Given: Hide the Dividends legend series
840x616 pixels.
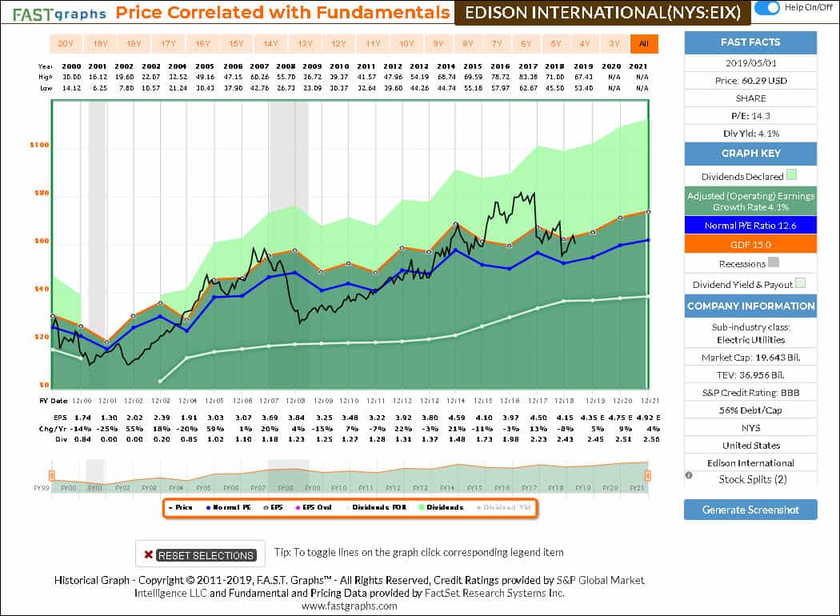Looking at the screenshot, I should [443, 507].
